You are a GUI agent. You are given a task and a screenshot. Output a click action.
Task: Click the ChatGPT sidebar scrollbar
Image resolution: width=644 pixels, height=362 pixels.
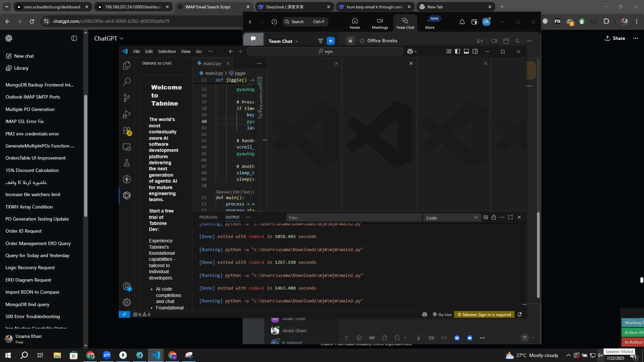(x=86, y=156)
